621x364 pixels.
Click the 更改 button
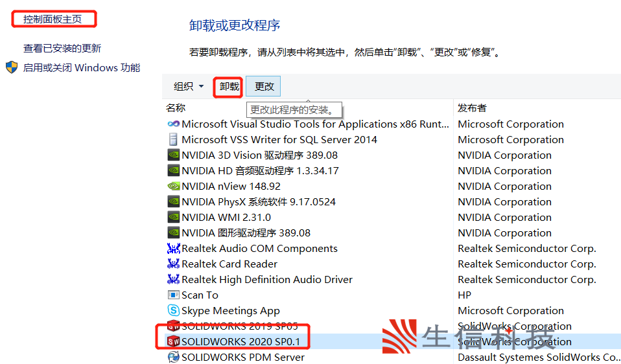click(263, 86)
